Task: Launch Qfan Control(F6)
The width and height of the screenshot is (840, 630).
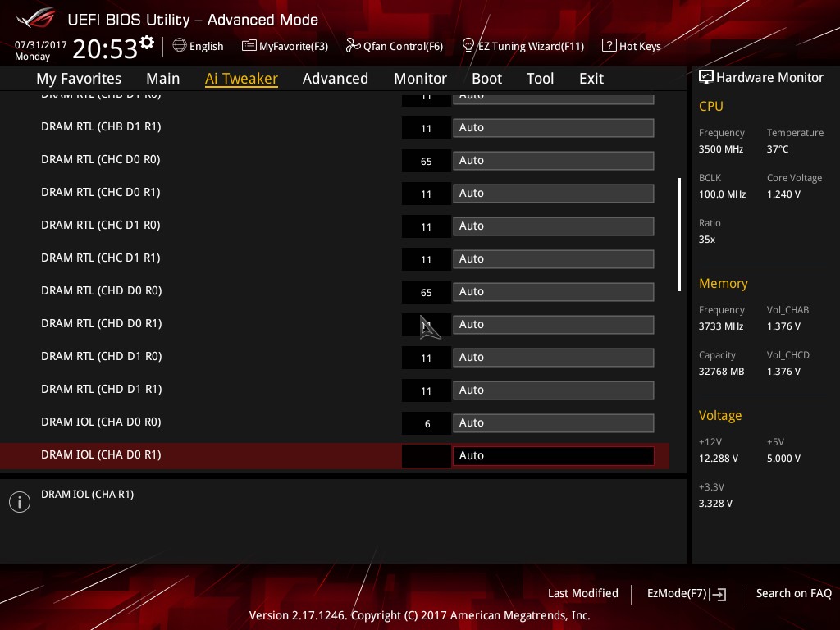Action: pos(395,46)
